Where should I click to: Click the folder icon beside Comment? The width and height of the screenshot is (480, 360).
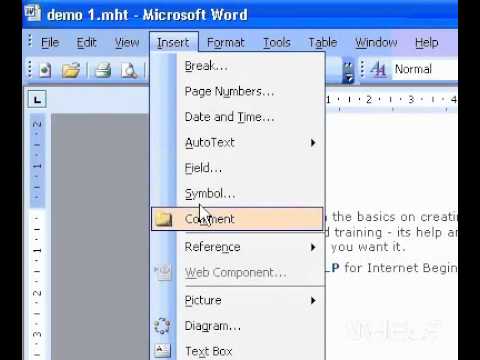coord(164,219)
